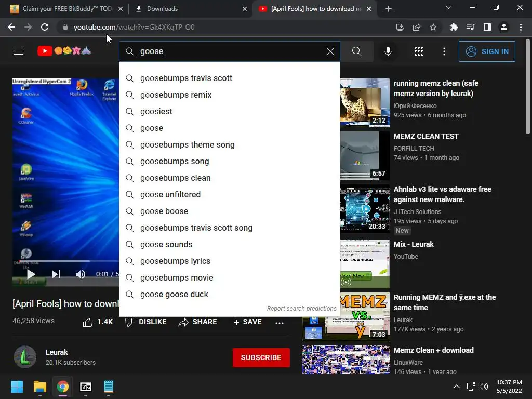Close the Downloads tab

(x=245, y=9)
